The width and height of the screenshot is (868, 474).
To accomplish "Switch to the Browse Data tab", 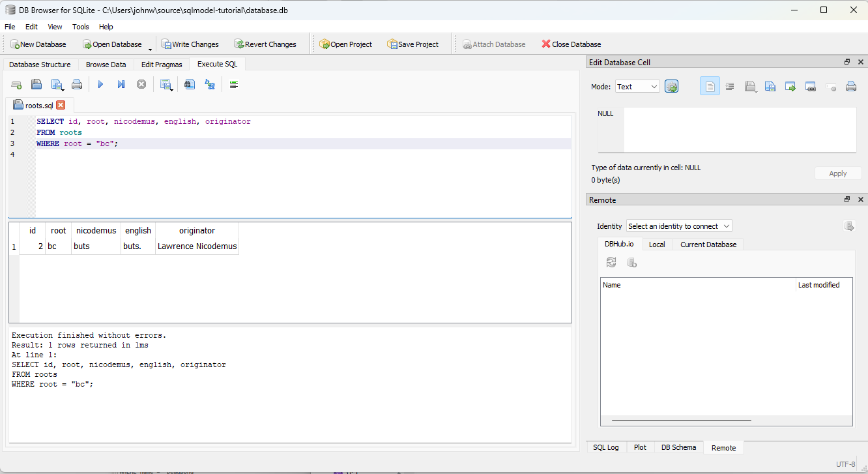I will click(106, 64).
